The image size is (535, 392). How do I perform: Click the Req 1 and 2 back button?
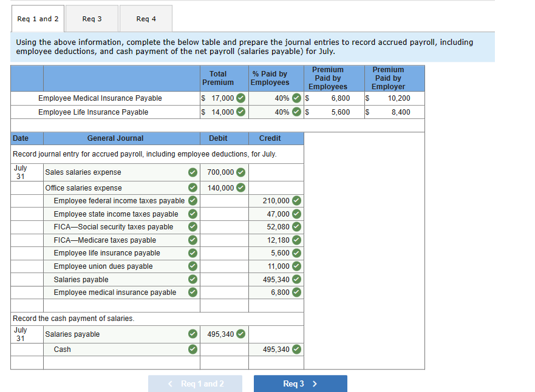pyautogui.click(x=195, y=384)
